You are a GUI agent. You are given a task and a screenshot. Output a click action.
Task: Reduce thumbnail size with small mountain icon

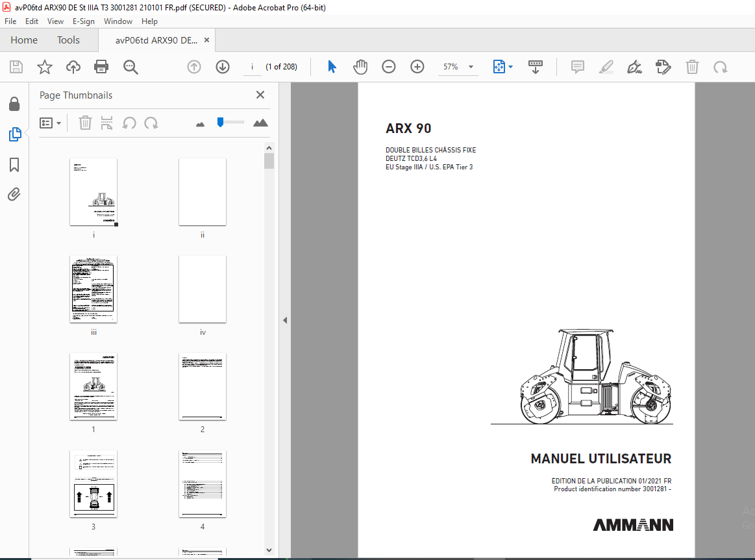[x=201, y=124]
